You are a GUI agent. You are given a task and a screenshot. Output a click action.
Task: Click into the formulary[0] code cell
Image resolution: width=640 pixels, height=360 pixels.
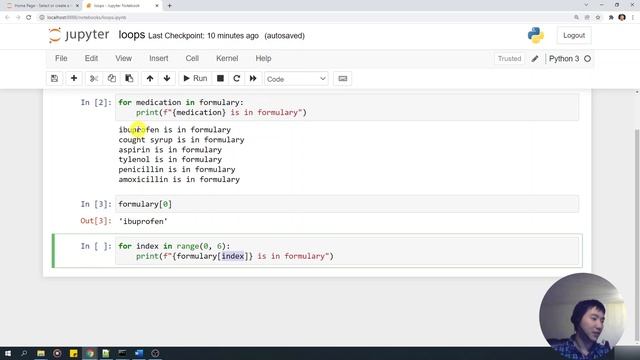[x=347, y=204]
